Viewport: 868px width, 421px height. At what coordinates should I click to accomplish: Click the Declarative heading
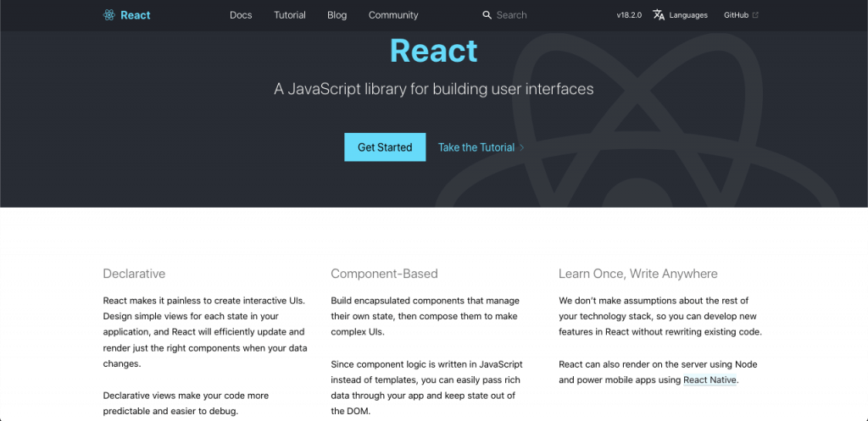click(134, 274)
